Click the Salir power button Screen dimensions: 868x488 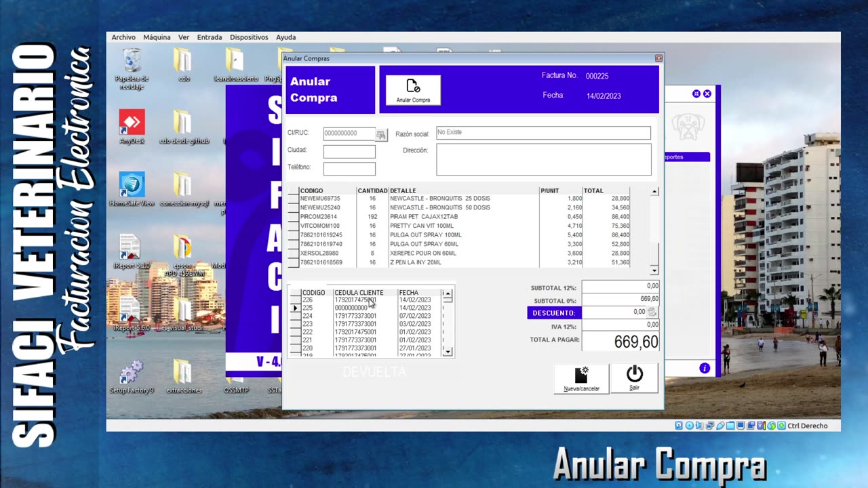pos(634,379)
